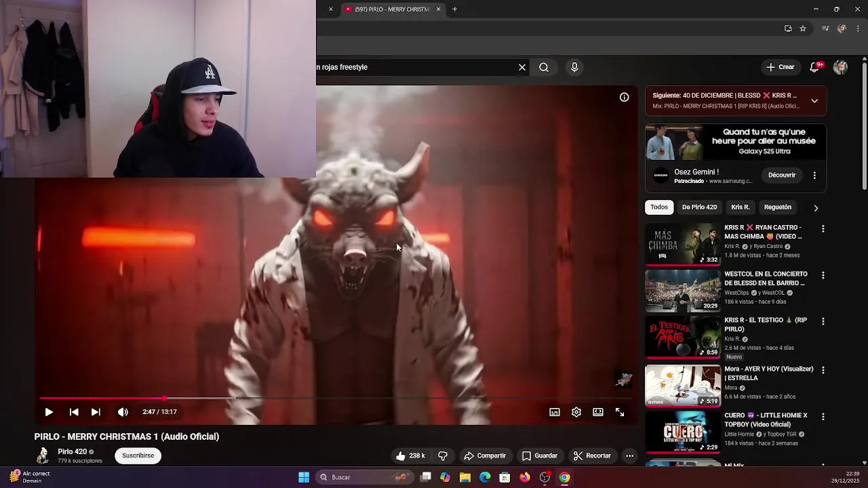Open options for WESTCOL concert video
868x488 pixels.
point(823,275)
